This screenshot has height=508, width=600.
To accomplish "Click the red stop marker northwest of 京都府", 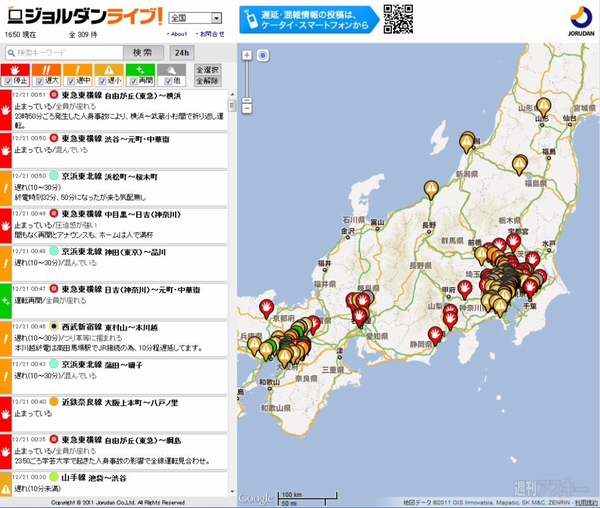I will [267, 308].
